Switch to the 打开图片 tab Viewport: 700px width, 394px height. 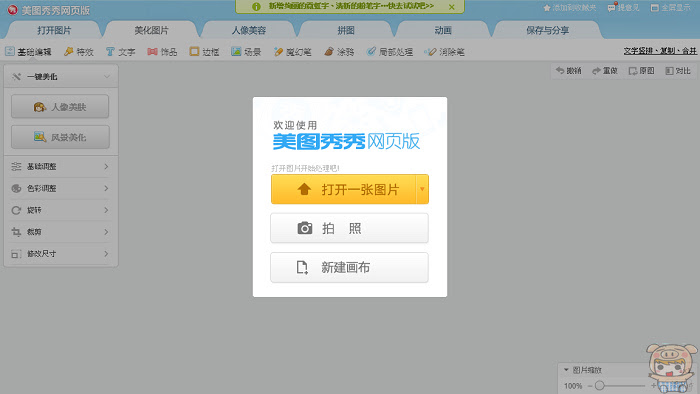click(x=54, y=30)
